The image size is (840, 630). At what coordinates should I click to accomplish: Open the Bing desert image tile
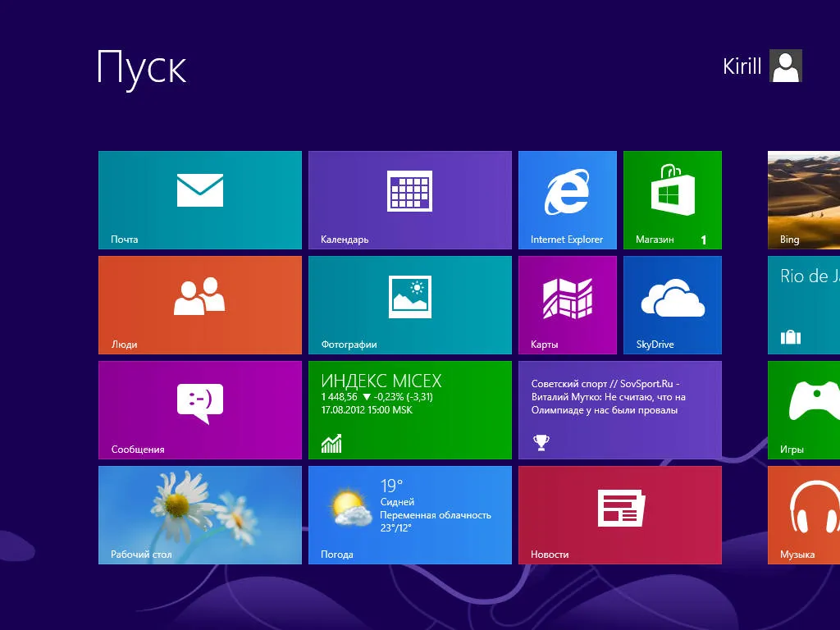(804, 200)
